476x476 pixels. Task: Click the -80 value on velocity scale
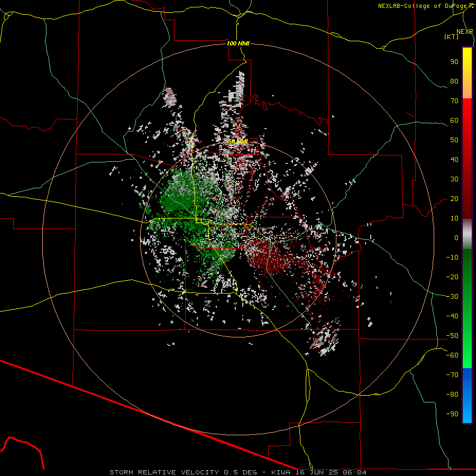click(452, 395)
